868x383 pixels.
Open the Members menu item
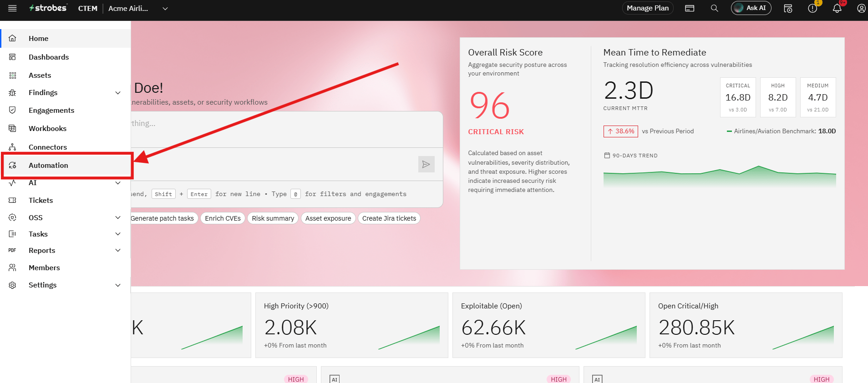66,267
